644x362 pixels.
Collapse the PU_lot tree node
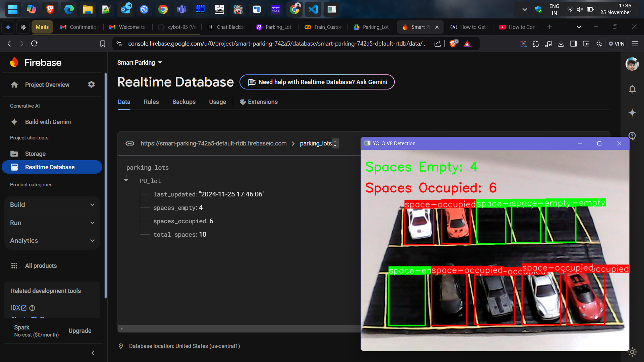126,180
